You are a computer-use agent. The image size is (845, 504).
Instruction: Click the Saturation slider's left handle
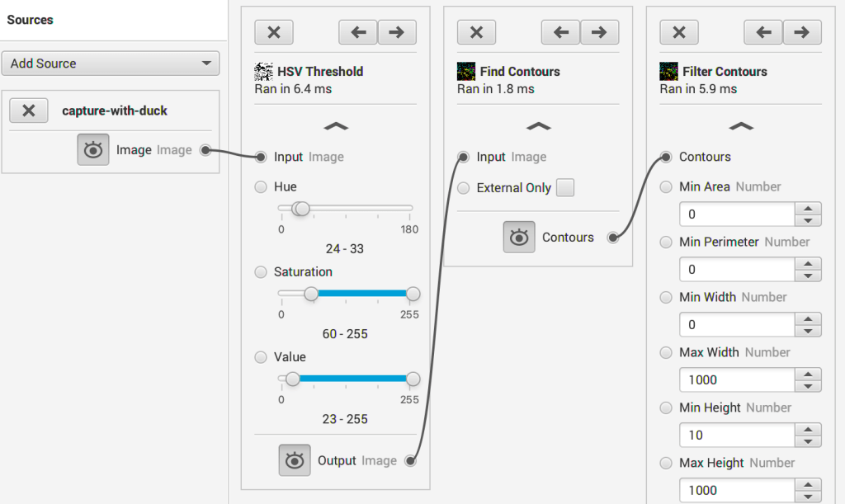click(x=311, y=294)
